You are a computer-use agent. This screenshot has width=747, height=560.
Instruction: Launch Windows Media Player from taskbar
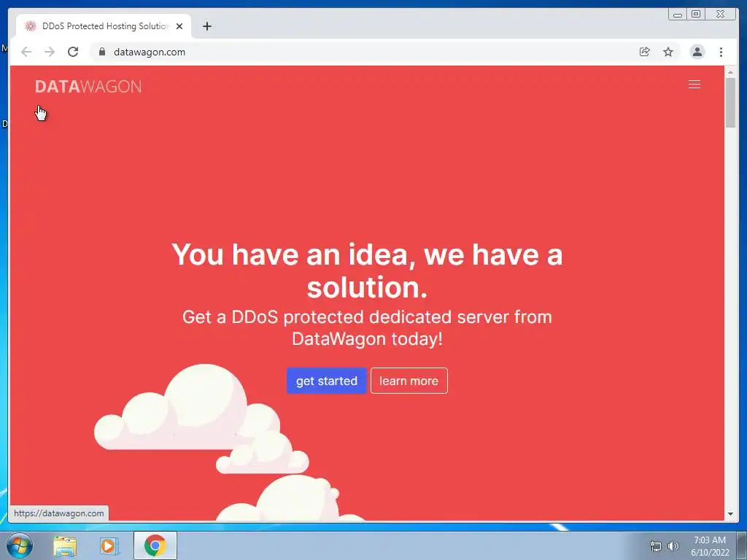(x=109, y=546)
